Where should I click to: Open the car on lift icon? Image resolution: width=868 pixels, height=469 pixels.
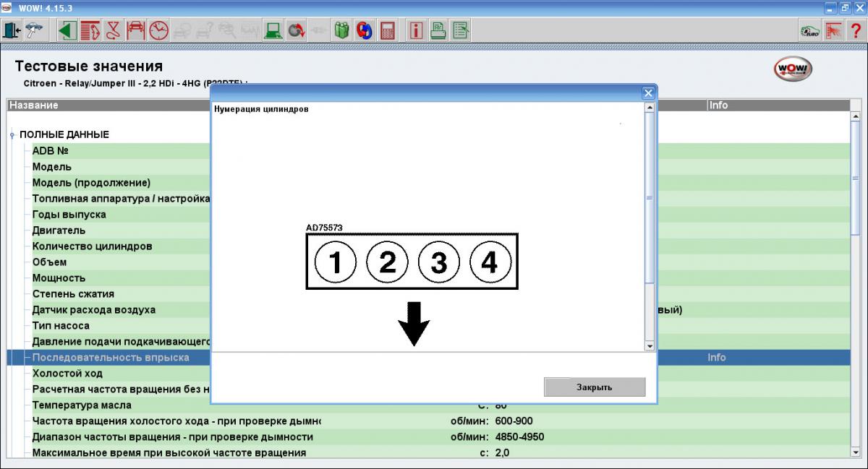[x=135, y=30]
